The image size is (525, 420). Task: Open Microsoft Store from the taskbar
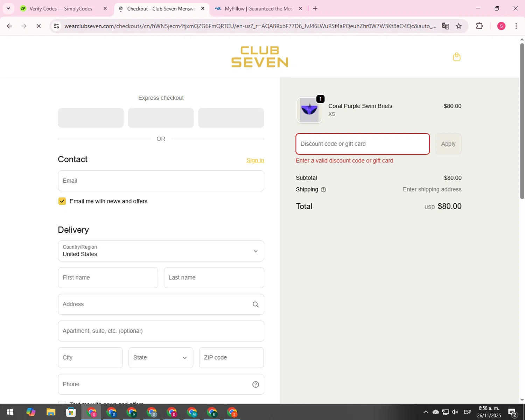[71, 412]
